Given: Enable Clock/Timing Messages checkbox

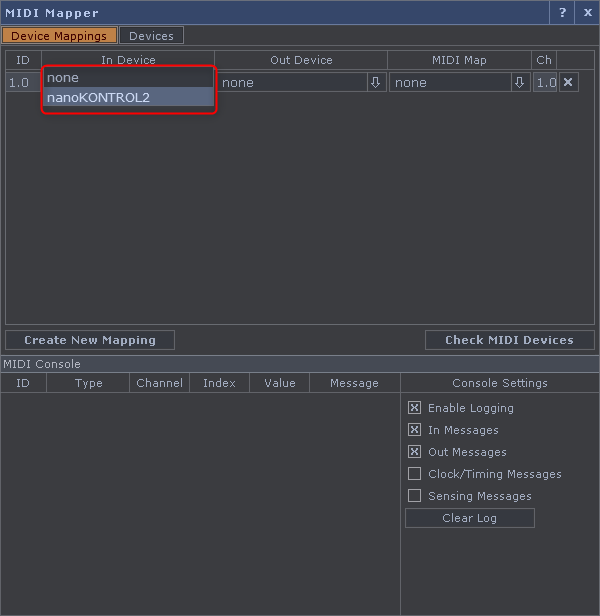Looking at the screenshot, I should point(414,474).
